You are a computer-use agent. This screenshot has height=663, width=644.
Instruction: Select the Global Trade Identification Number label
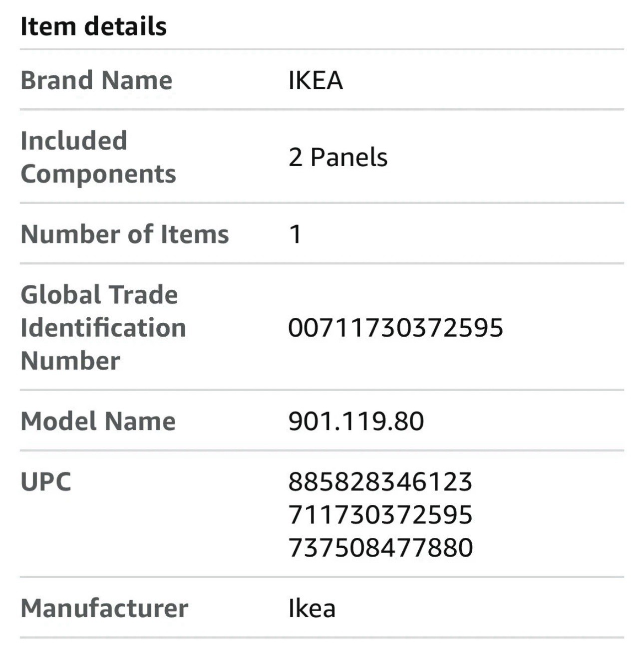click(103, 327)
